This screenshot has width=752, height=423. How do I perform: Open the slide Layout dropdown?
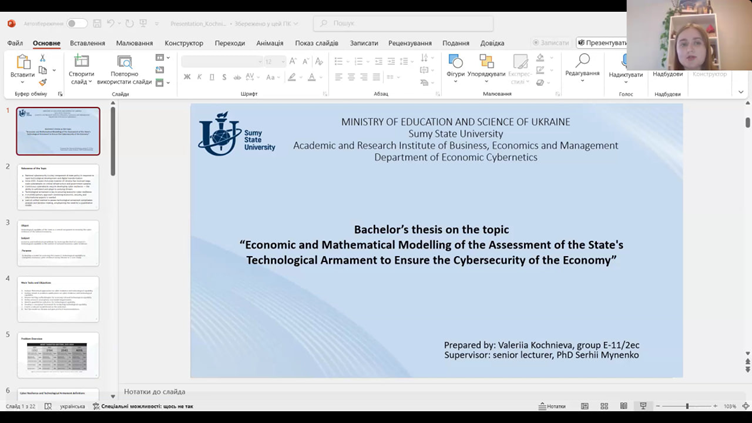[x=163, y=58]
